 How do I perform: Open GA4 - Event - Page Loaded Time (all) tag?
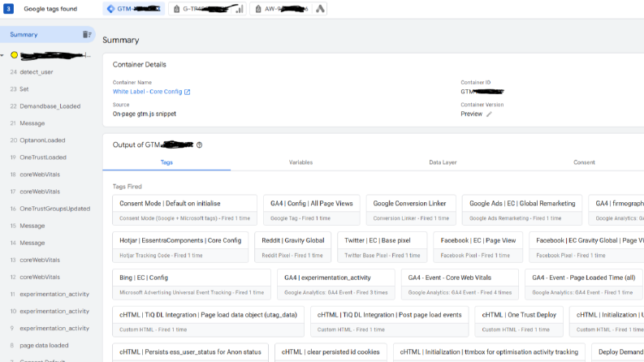585,284
